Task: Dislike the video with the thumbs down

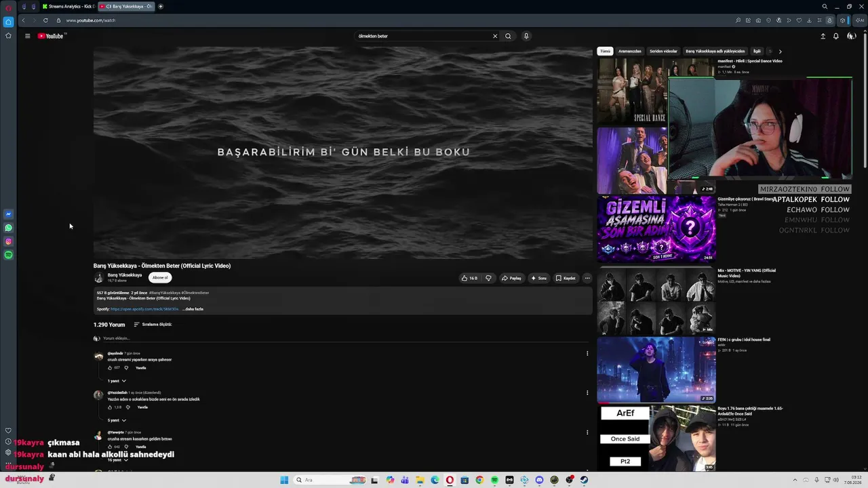Action: pyautogui.click(x=488, y=278)
